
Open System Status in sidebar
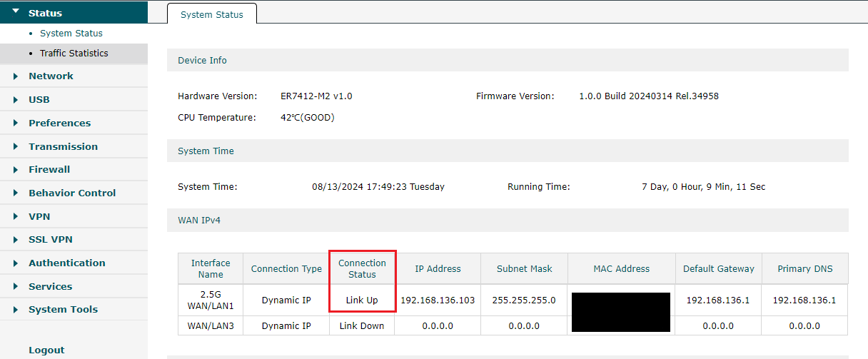[71, 34]
